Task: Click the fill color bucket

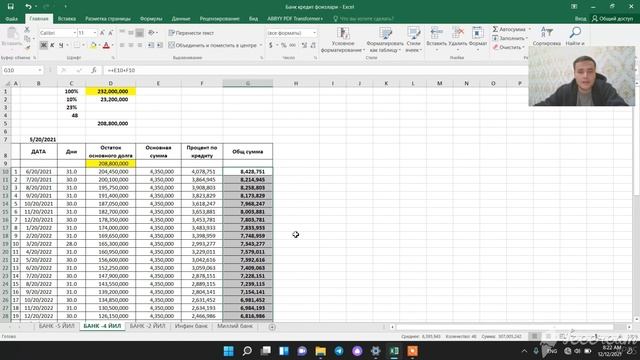Action: coord(93,45)
